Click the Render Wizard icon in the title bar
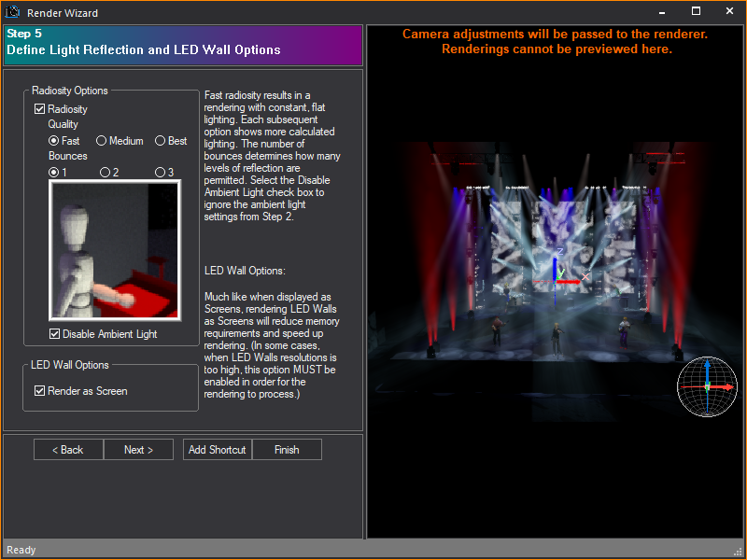 point(13,12)
